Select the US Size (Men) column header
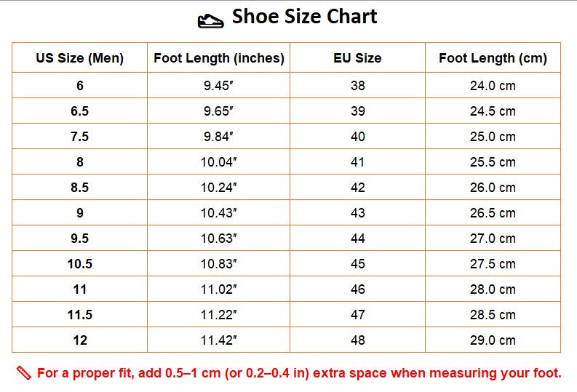The height and width of the screenshot is (392, 577). point(80,57)
